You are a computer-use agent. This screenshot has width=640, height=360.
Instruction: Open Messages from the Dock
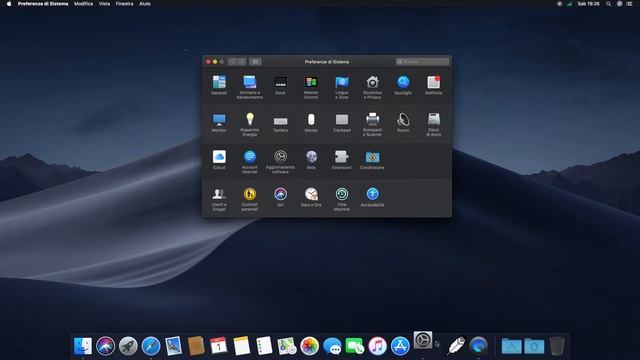coord(332,346)
